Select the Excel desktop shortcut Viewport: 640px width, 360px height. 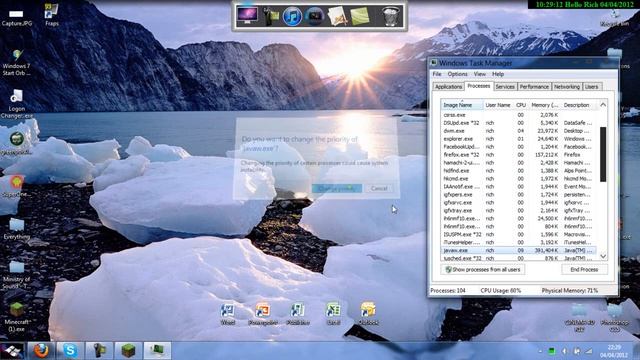[333, 314]
